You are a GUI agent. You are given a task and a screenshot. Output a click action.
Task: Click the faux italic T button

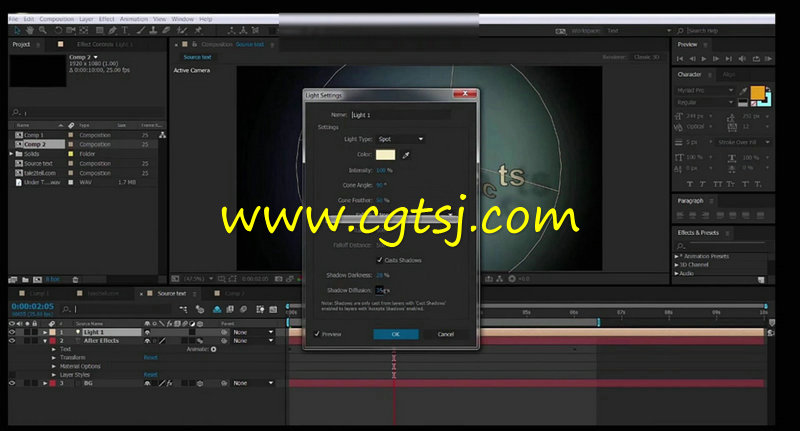703,184
